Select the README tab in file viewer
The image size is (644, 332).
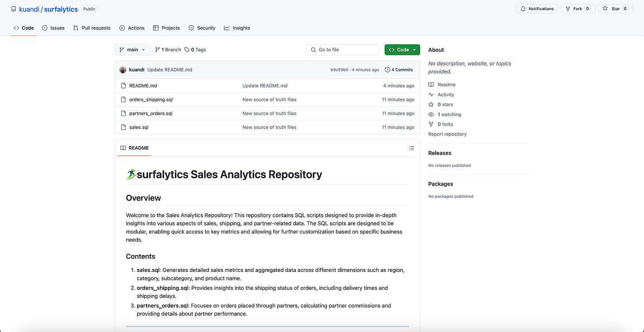(134, 148)
